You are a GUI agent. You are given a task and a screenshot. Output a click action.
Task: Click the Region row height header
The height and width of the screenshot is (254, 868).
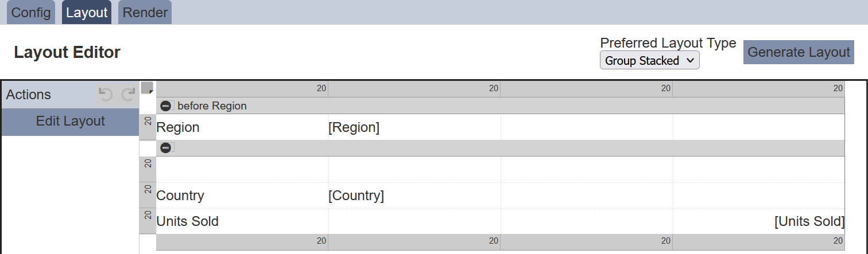click(148, 127)
